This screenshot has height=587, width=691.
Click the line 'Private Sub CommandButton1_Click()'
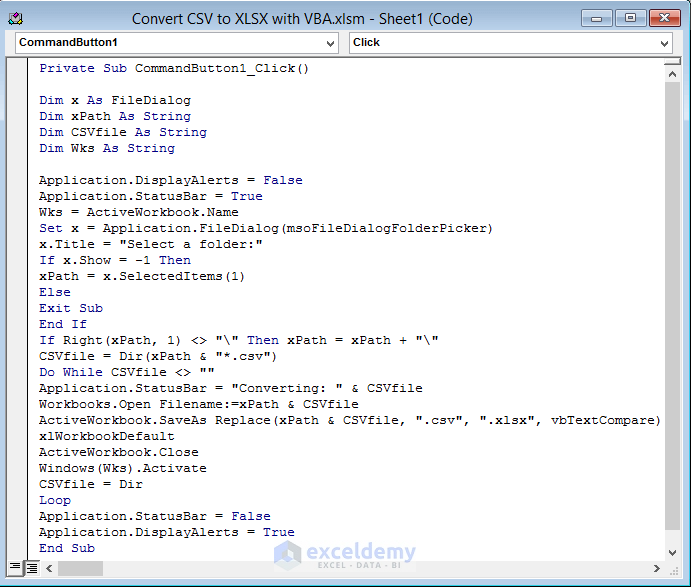coord(174,68)
